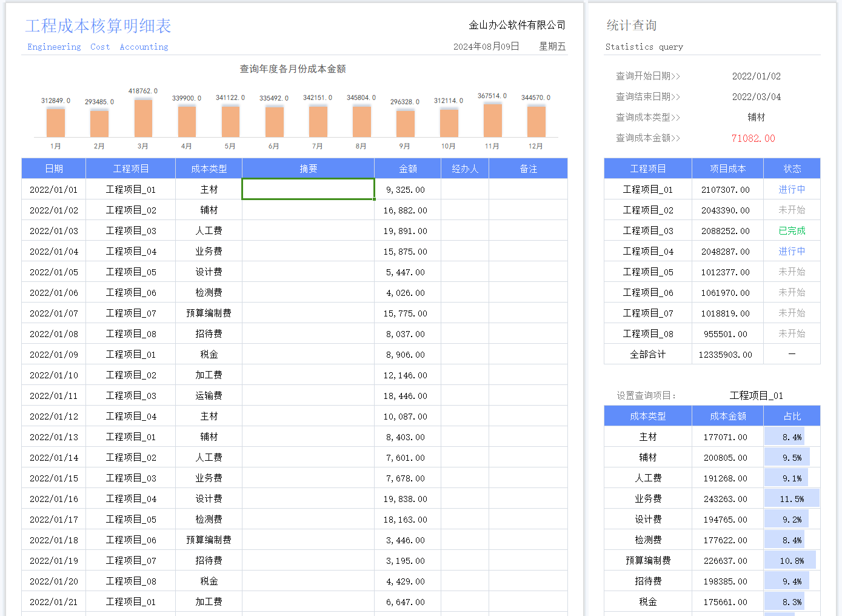The image size is (842, 616).
Task: Click the 3月 bar showing 418762.0
Action: [x=143, y=118]
